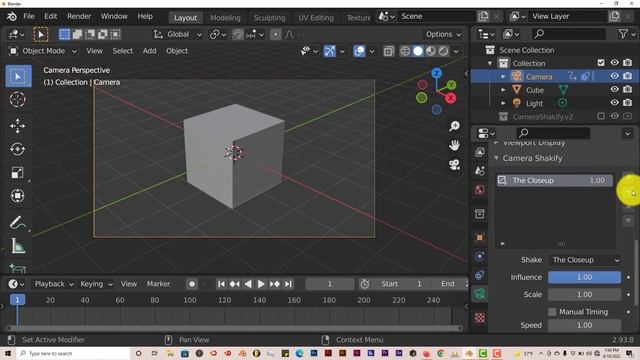The width and height of the screenshot is (640, 360).
Task: Select the Scale tool
Action: (18, 172)
